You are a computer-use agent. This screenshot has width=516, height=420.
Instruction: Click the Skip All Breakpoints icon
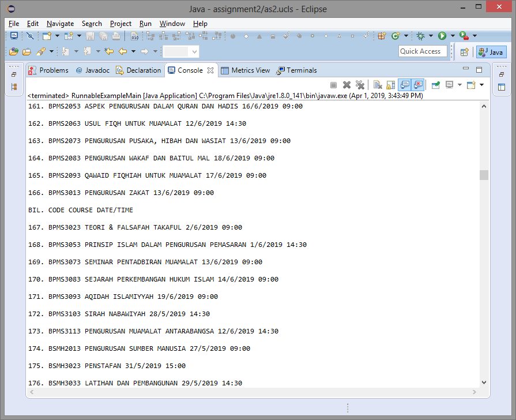[x=30, y=36]
